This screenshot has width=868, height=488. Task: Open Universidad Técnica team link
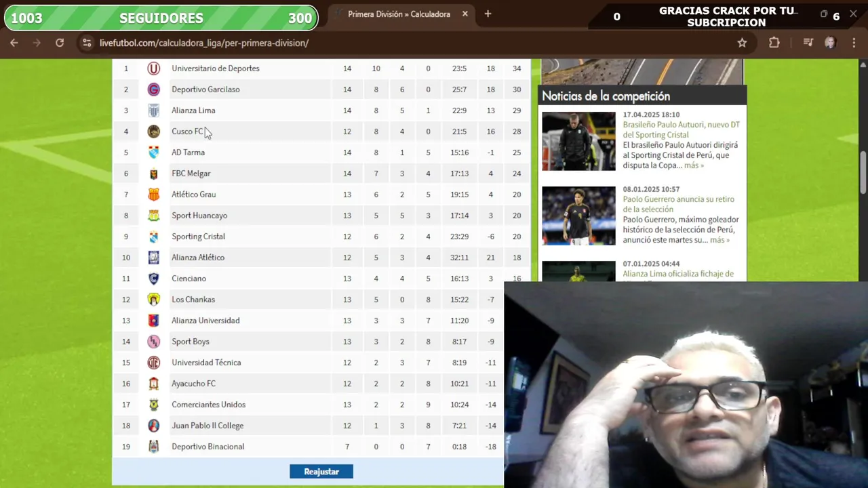(x=206, y=363)
